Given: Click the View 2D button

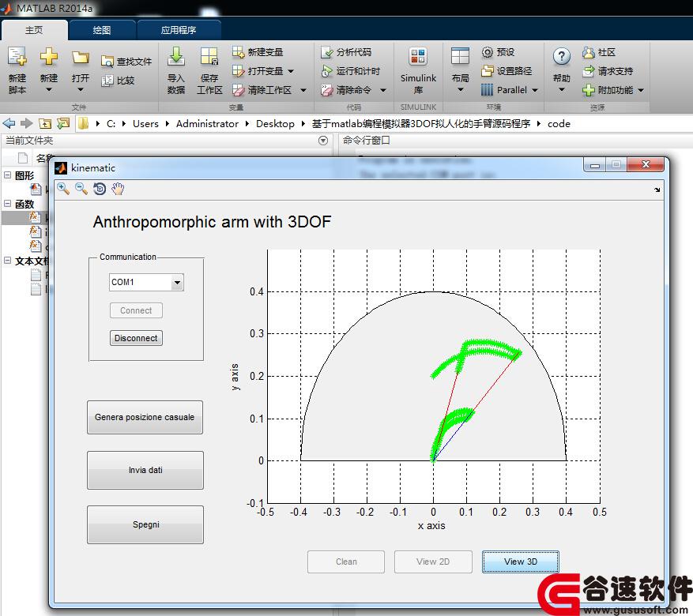Looking at the screenshot, I should tap(433, 562).
